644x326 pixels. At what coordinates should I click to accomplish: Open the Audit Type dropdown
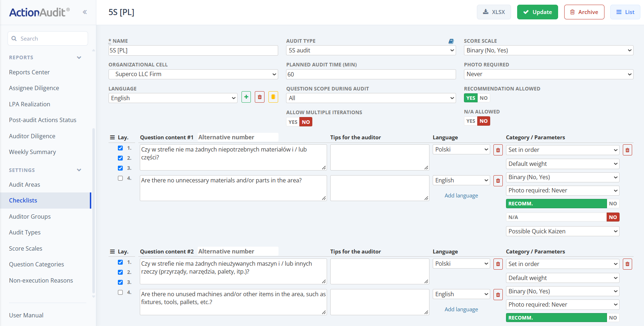(x=371, y=50)
